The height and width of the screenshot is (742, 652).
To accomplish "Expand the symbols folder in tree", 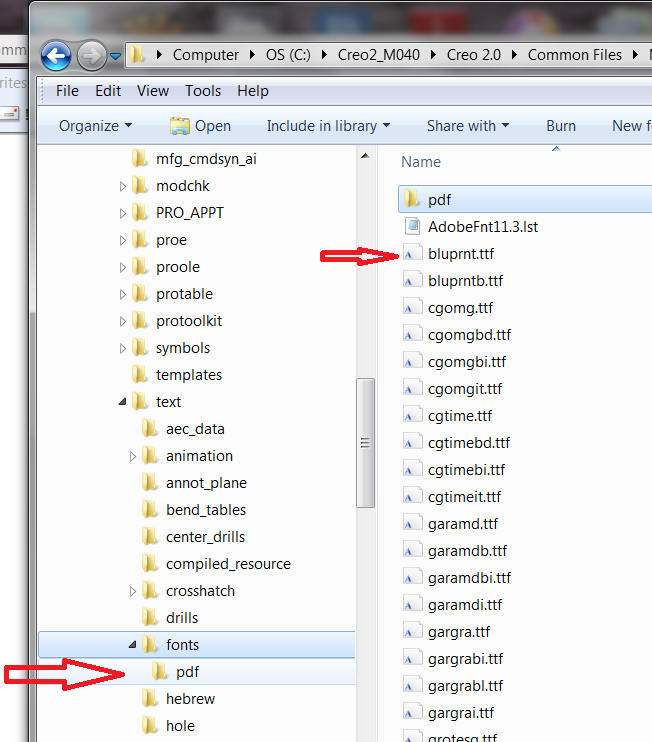I will click(123, 348).
